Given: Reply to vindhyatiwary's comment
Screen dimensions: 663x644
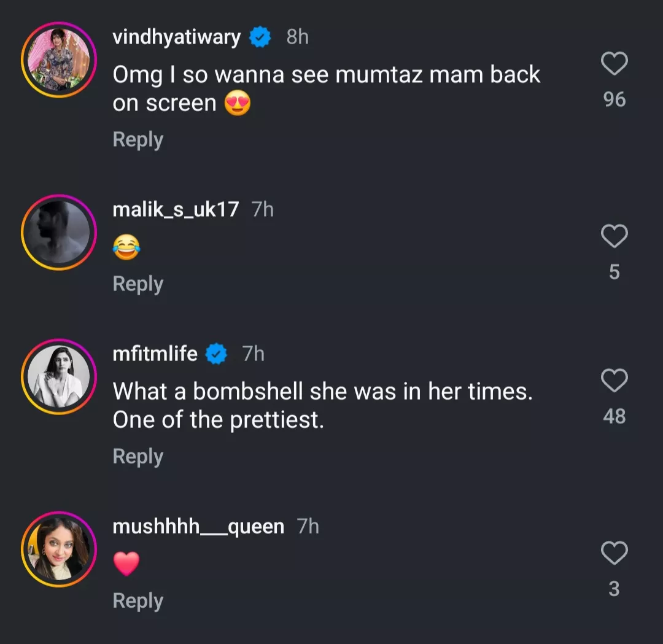Looking at the screenshot, I should pyautogui.click(x=138, y=140).
